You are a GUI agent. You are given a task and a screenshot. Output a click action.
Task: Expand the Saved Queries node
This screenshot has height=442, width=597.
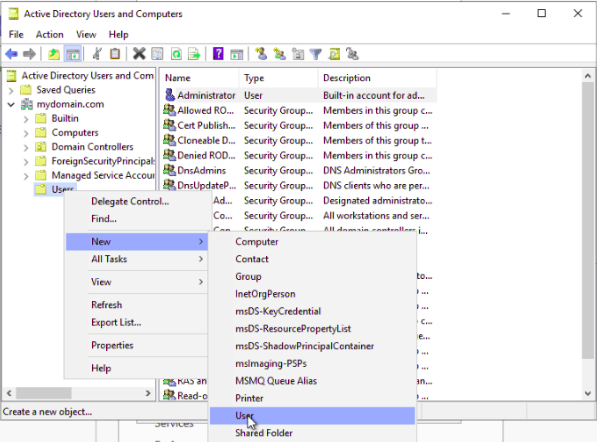click(11, 91)
